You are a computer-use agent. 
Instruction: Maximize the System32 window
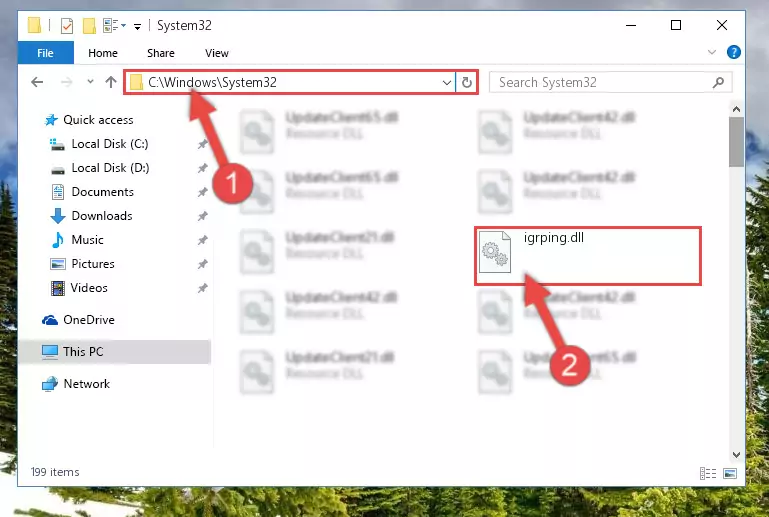pyautogui.click(x=676, y=25)
